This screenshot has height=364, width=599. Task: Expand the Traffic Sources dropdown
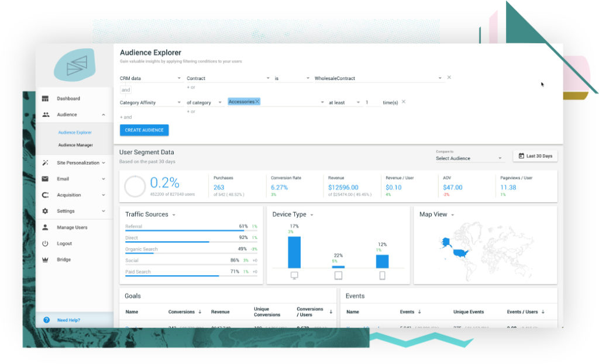(174, 215)
